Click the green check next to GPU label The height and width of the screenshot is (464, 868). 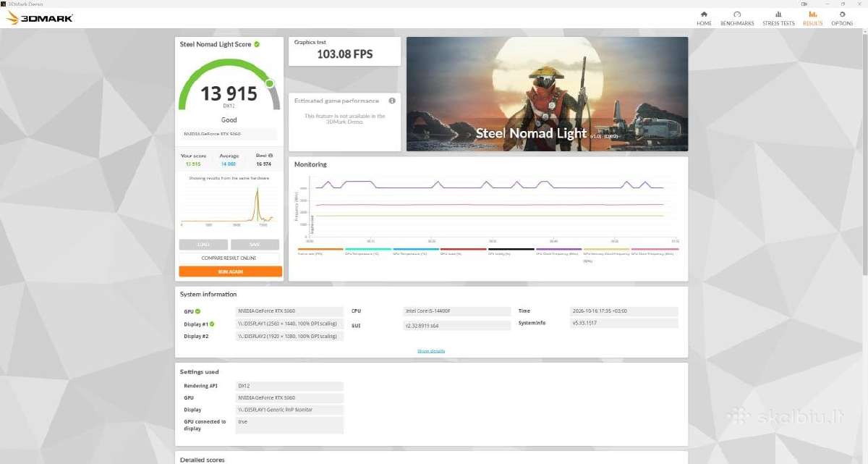[x=197, y=311]
